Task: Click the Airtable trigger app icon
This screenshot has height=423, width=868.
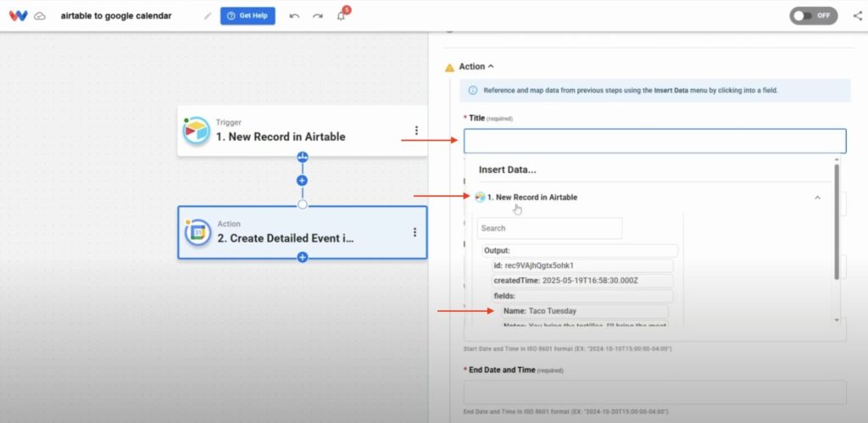Action: pyautogui.click(x=196, y=131)
